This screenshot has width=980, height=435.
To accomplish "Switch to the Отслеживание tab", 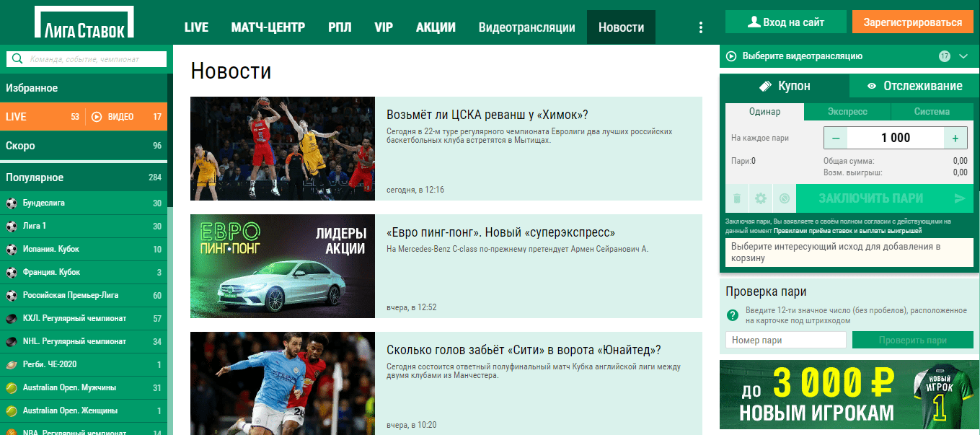I will (914, 86).
